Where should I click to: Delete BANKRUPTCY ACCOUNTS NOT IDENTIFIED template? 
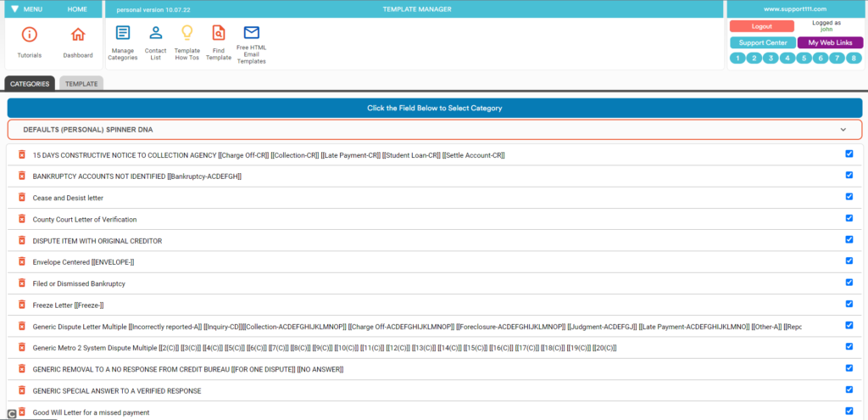click(x=22, y=176)
